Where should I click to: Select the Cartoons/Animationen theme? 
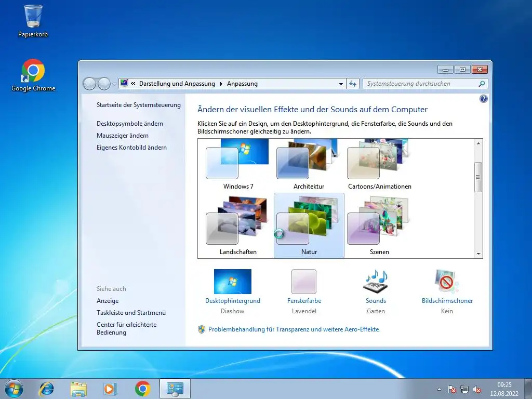pyautogui.click(x=379, y=165)
